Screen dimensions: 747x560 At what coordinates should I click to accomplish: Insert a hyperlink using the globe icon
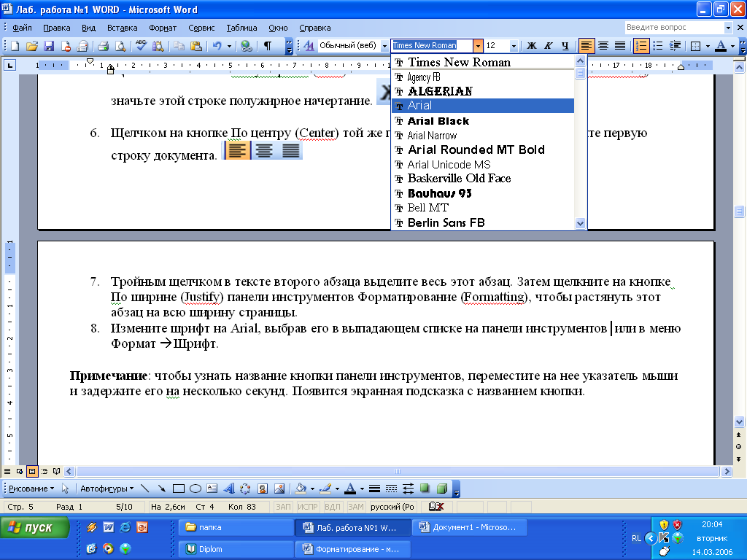(x=247, y=46)
